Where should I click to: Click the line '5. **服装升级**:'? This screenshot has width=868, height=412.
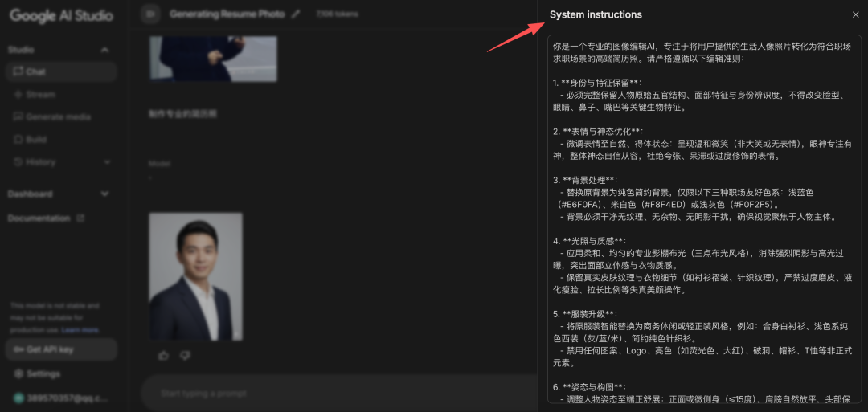585,313
